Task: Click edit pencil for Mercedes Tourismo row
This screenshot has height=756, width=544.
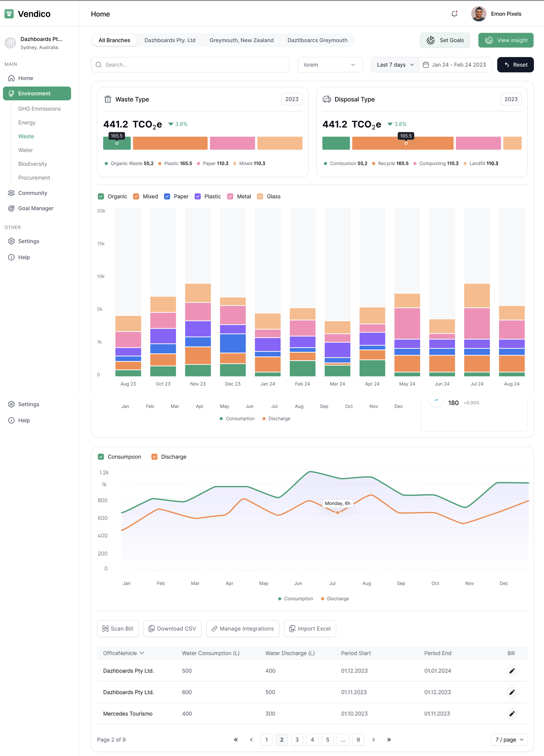Action: [512, 713]
